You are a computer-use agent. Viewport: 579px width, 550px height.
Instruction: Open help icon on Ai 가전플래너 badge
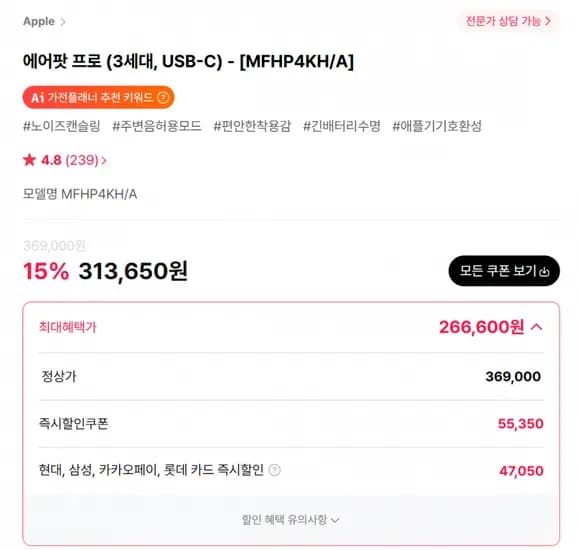point(163,98)
